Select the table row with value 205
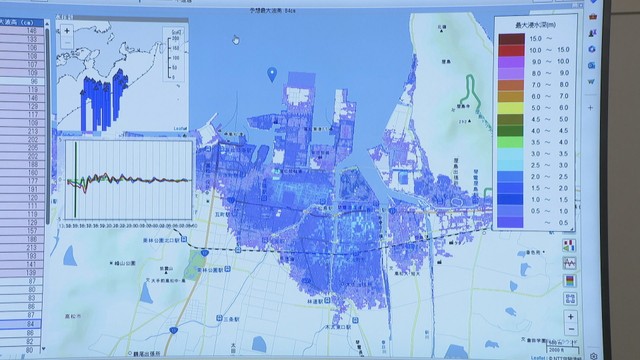Image resolution: width=640 pixels, height=360 pixels. pyautogui.click(x=22, y=148)
